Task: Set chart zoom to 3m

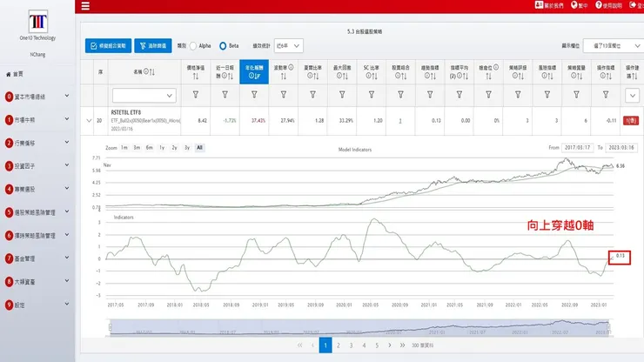Action: pyautogui.click(x=137, y=148)
